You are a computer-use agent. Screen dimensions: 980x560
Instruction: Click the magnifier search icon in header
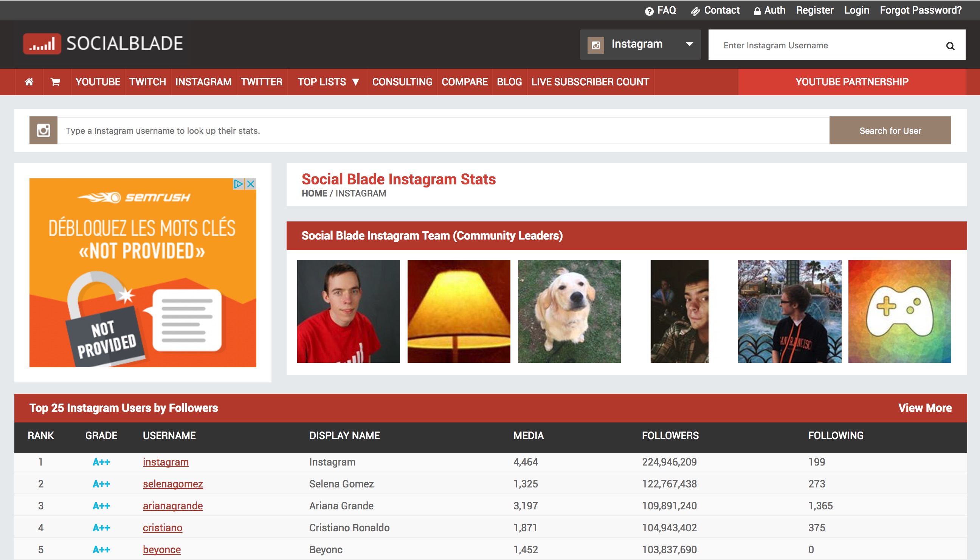click(950, 46)
